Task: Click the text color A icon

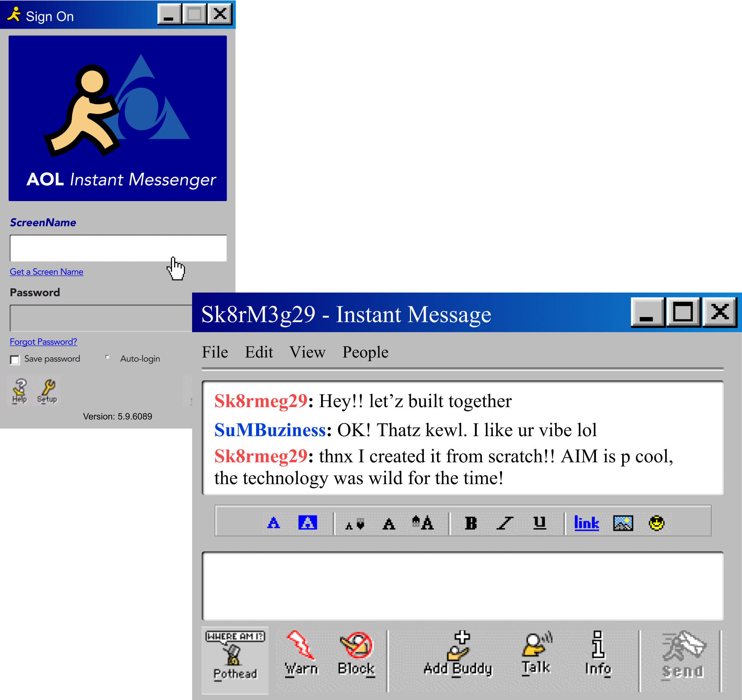Action: tap(274, 523)
